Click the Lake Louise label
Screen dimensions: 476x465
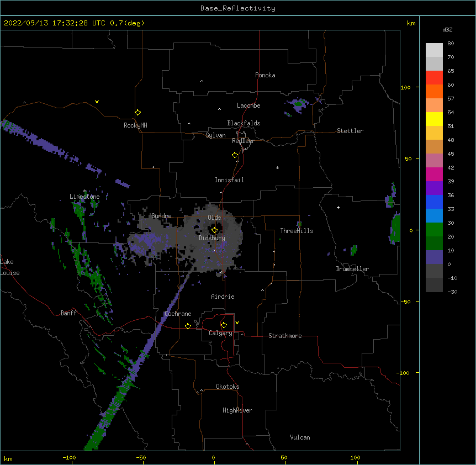tap(10, 267)
